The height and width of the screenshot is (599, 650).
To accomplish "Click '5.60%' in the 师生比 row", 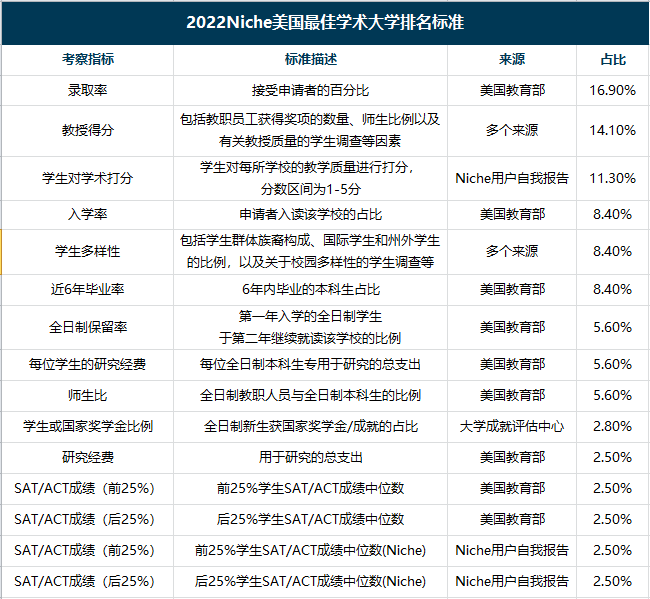I will click(613, 395).
